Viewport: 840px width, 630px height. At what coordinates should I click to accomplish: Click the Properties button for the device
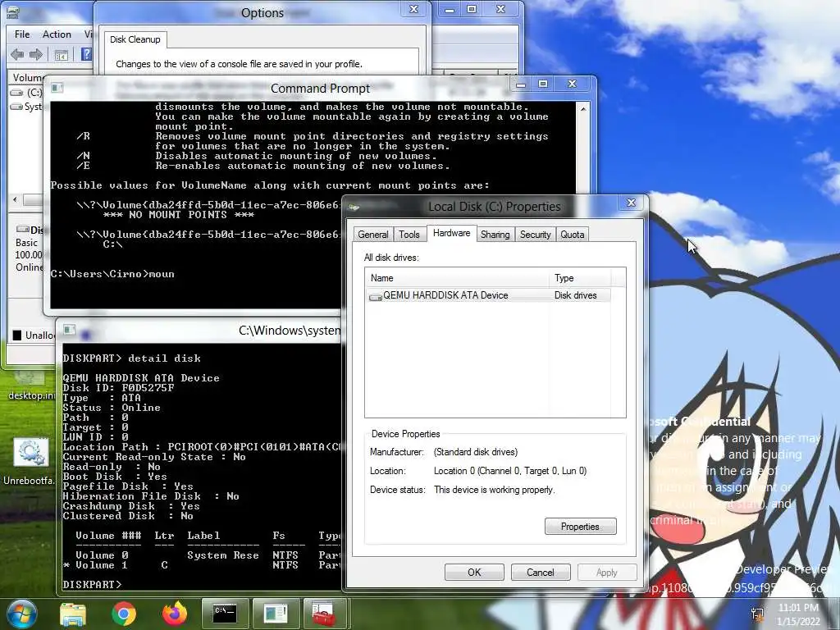point(580,527)
